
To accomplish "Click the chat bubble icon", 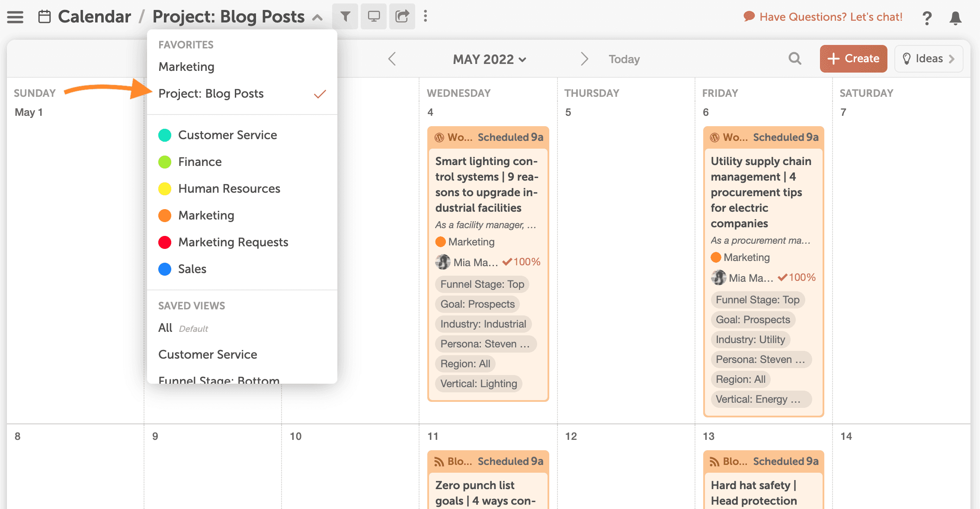I will click(x=749, y=17).
